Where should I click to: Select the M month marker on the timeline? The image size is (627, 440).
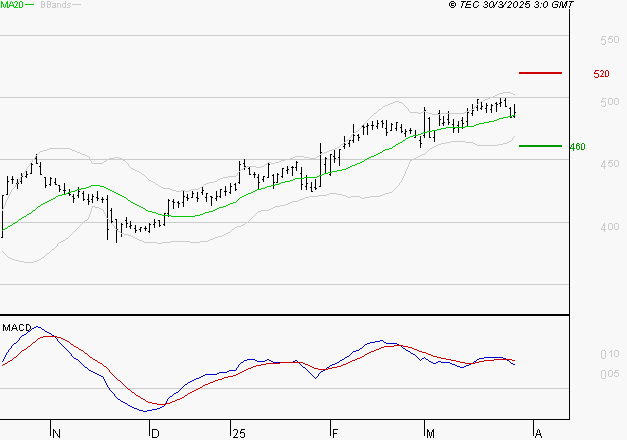pyautogui.click(x=430, y=434)
